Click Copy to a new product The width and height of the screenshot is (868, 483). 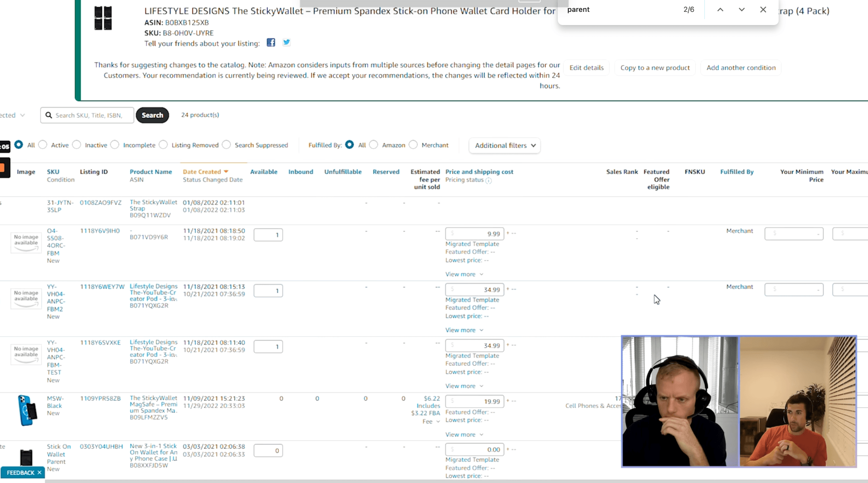tap(655, 68)
